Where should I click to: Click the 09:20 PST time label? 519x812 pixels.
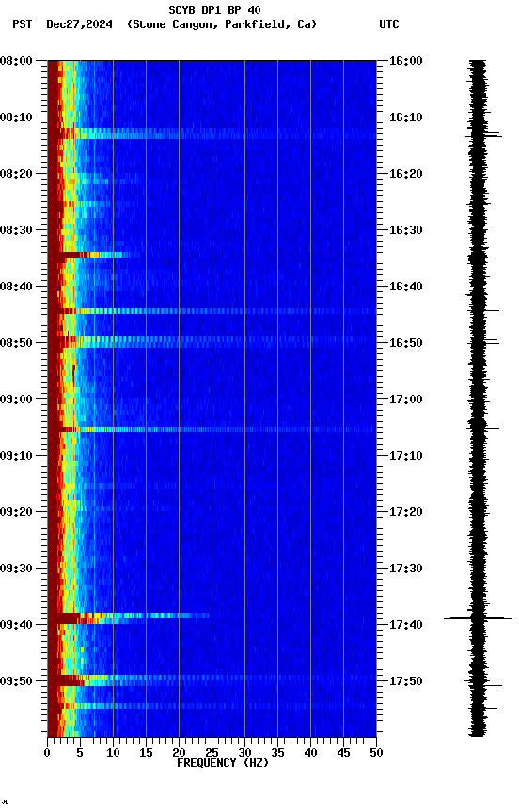pyautogui.click(x=16, y=512)
